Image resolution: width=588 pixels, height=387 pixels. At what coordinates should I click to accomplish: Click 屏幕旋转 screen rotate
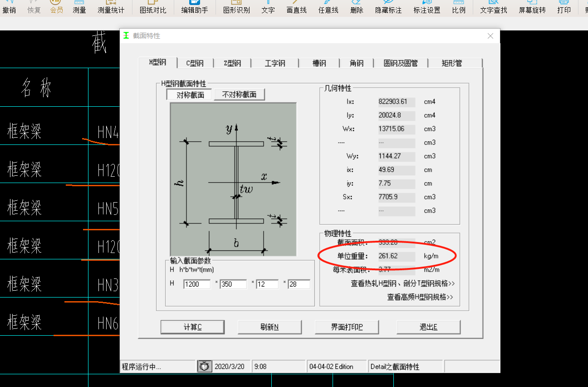tap(532, 7)
